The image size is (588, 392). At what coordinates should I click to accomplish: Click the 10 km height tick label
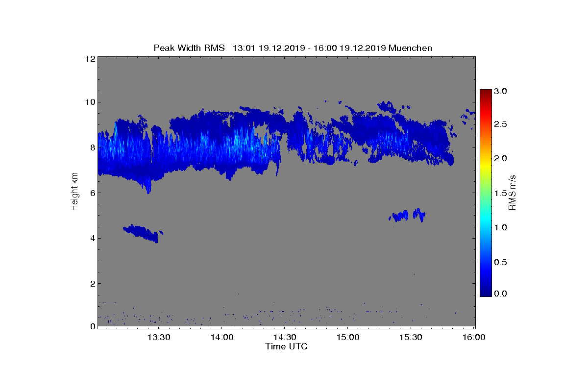pyautogui.click(x=90, y=102)
